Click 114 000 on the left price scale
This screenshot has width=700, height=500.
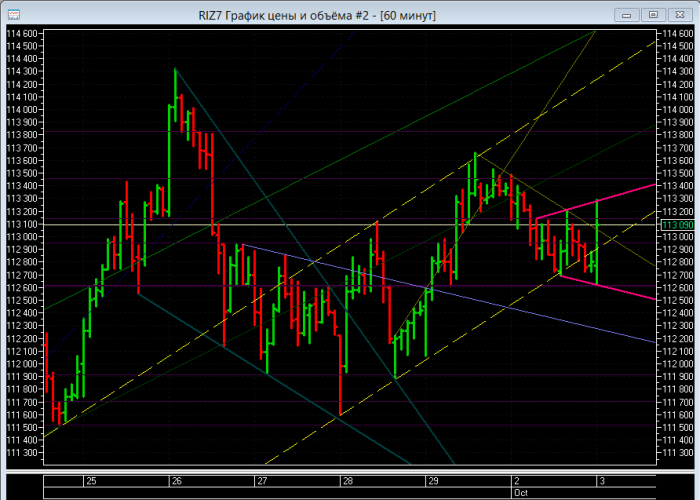(22, 110)
